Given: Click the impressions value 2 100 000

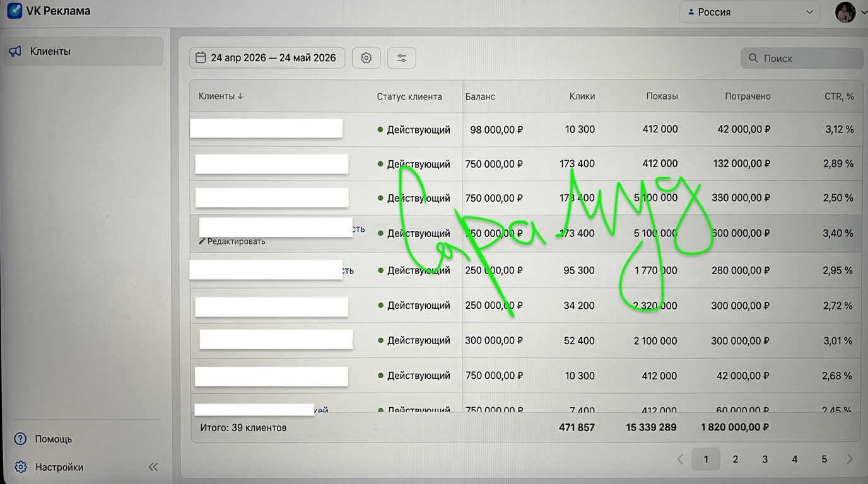Looking at the screenshot, I should point(655,341).
